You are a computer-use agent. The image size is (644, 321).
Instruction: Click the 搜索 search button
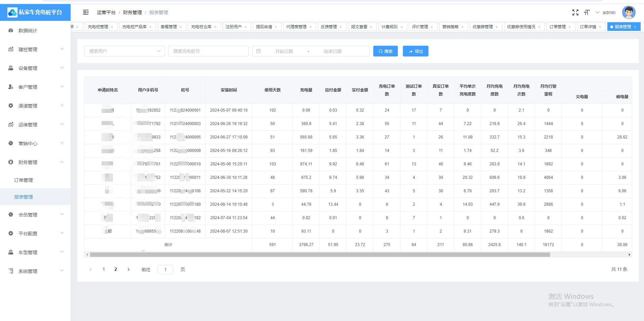(385, 51)
